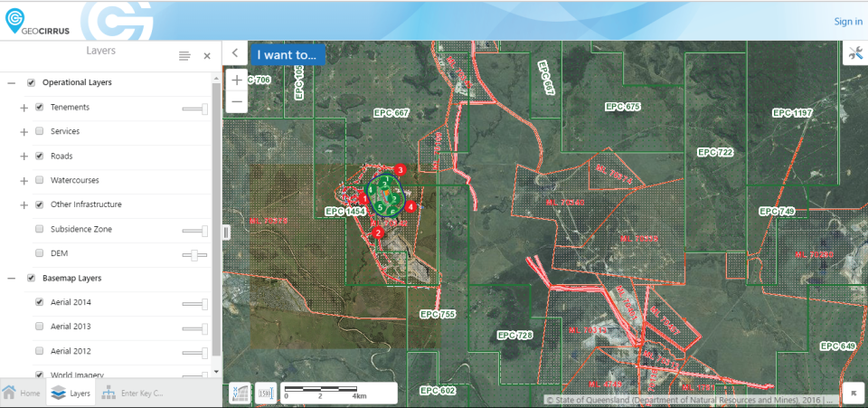Screen dimensions: 868x408
Task: Enable the Subsidence Zone layer
Action: (x=39, y=229)
